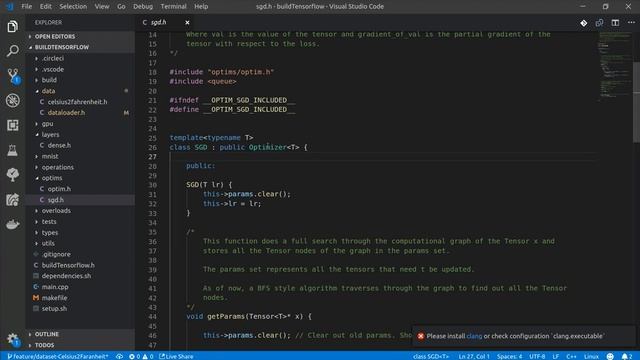Expand the TODOS section

[x=80, y=345]
